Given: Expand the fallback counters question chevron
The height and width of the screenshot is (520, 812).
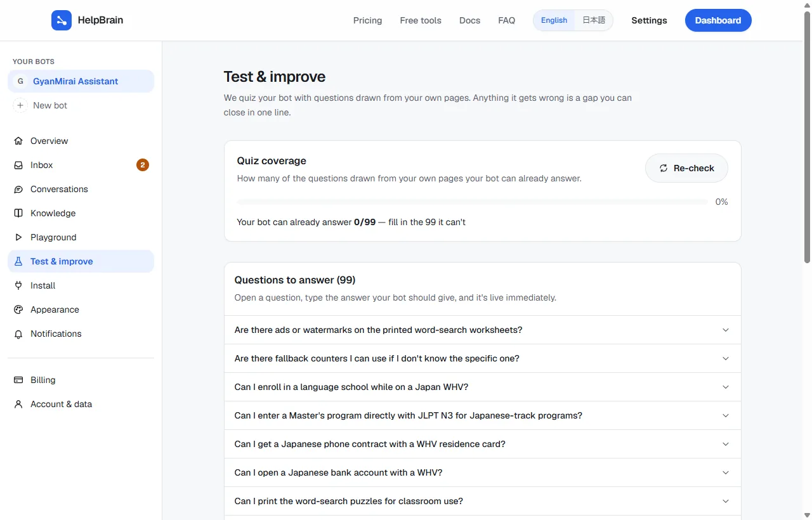Looking at the screenshot, I should click(726, 358).
